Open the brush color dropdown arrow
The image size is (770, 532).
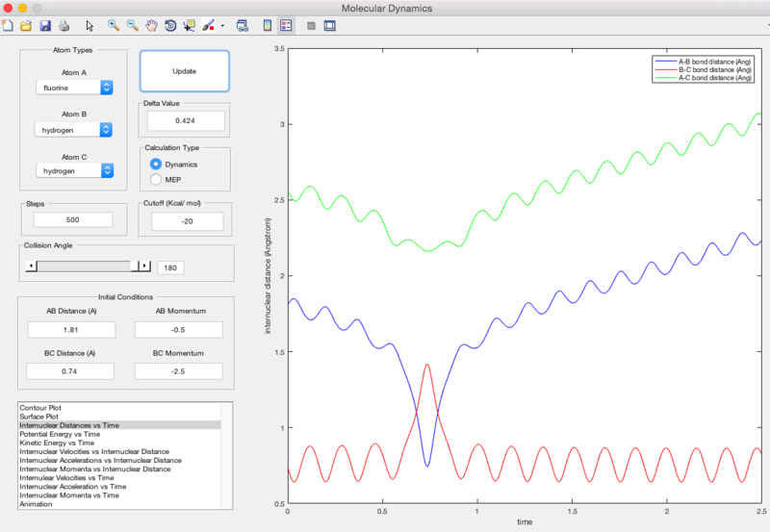point(222,26)
